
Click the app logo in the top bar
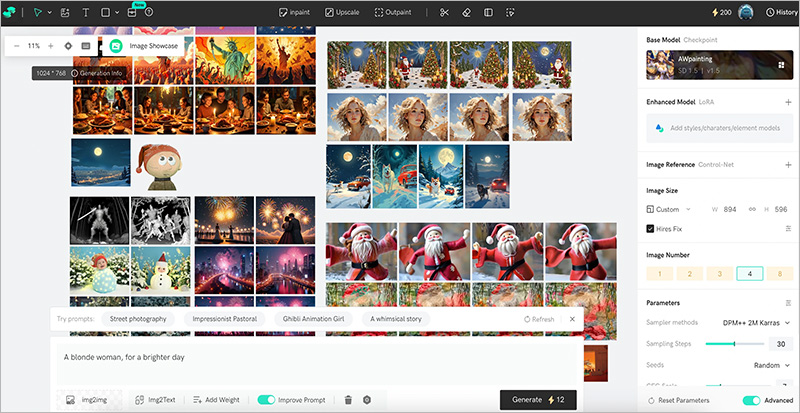(9, 12)
